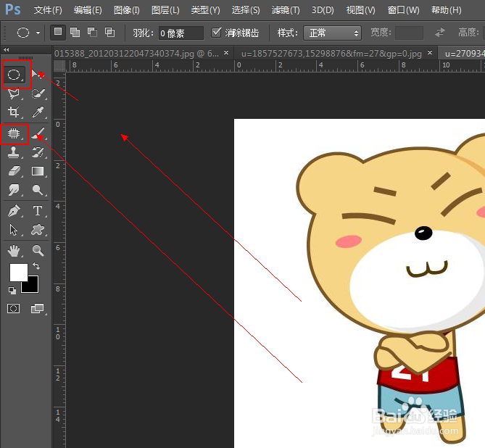Image resolution: width=485 pixels, height=448 pixels.
Task: Choose the Brush tool
Action: 38,133
